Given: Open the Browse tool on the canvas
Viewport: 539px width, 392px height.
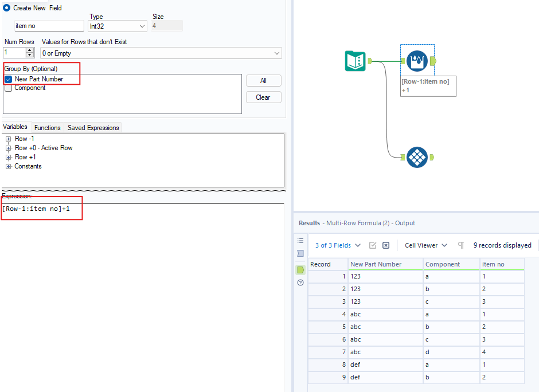Looking at the screenshot, I should 417,157.
